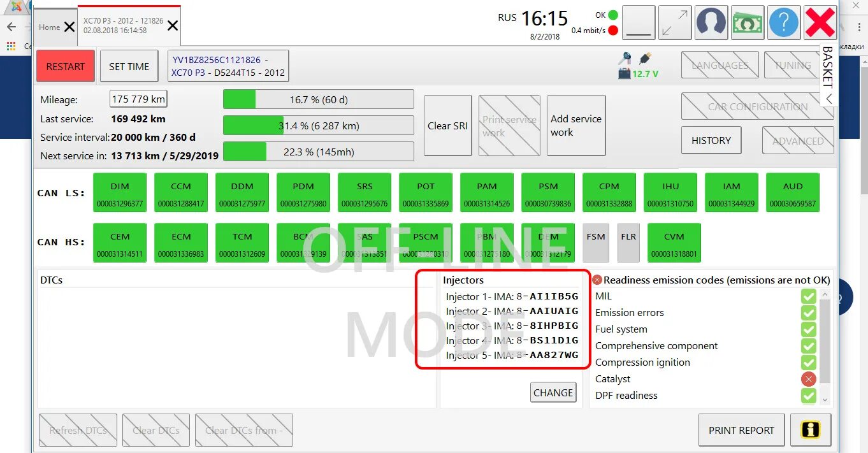
Task: Select the TCM module
Action: [x=242, y=243]
